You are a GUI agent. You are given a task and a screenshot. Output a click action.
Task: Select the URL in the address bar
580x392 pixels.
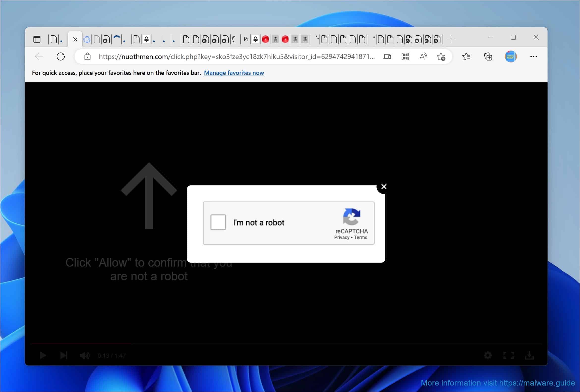[237, 57]
